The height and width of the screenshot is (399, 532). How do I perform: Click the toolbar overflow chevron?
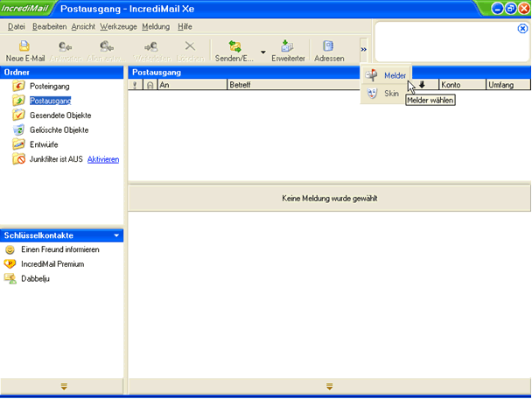(x=363, y=50)
